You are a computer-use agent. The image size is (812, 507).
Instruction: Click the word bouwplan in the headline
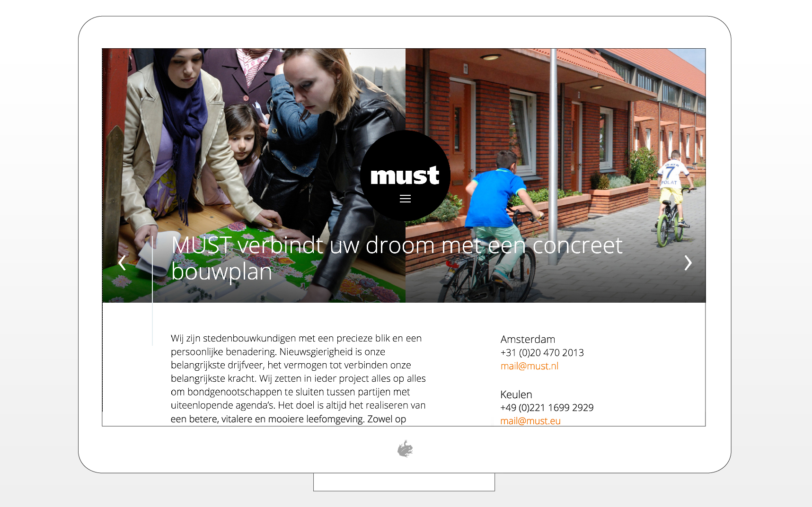[221, 272]
